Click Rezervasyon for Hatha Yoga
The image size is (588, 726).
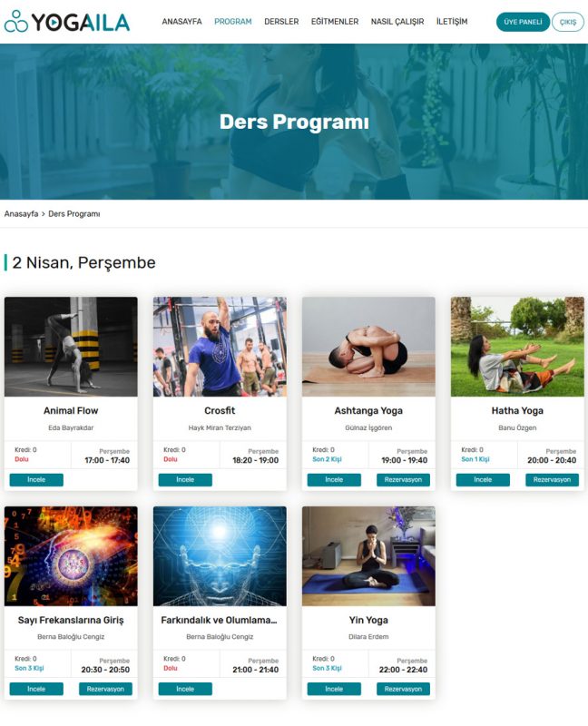coord(552,480)
